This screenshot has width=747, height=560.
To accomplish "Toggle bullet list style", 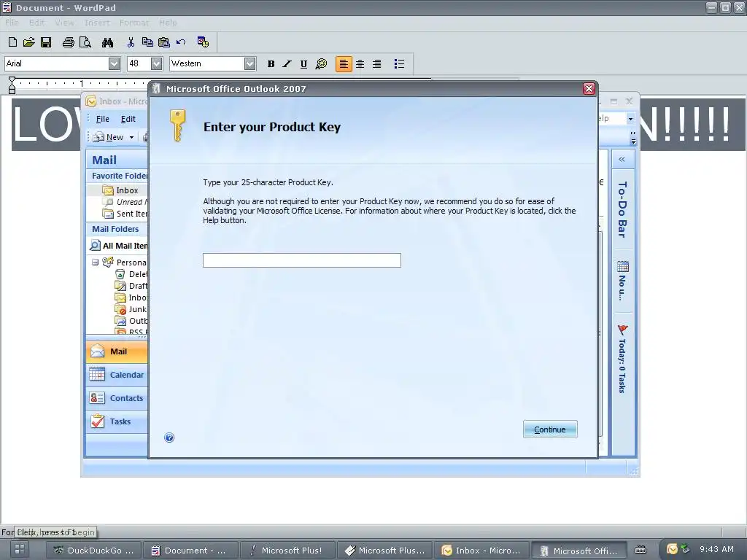I will (399, 64).
